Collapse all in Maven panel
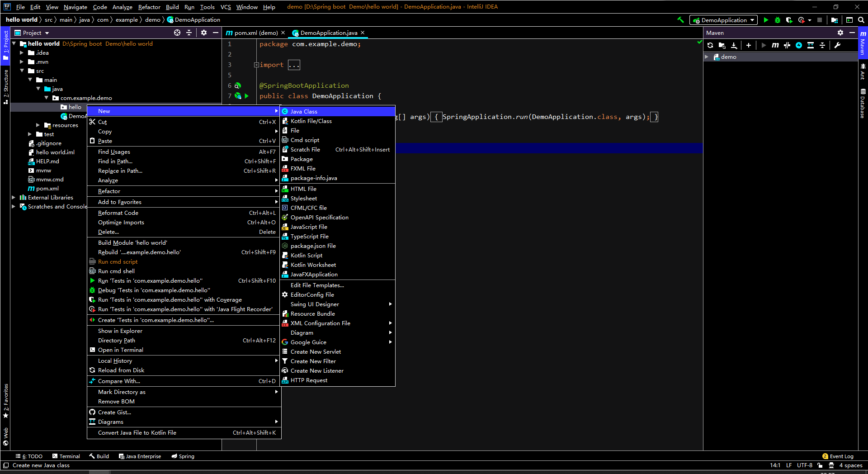Viewport: 868px width, 474px height. pyautogui.click(x=822, y=45)
